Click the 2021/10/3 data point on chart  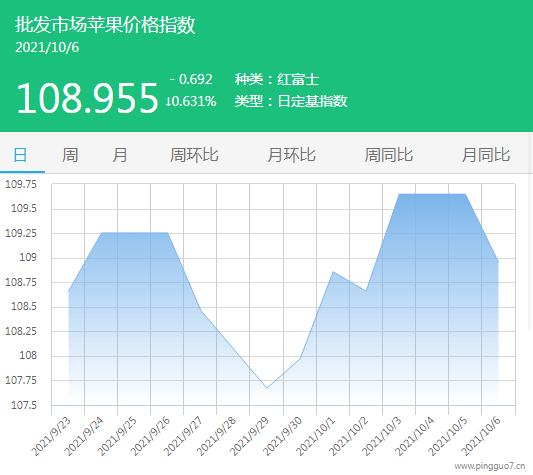[x=399, y=194]
